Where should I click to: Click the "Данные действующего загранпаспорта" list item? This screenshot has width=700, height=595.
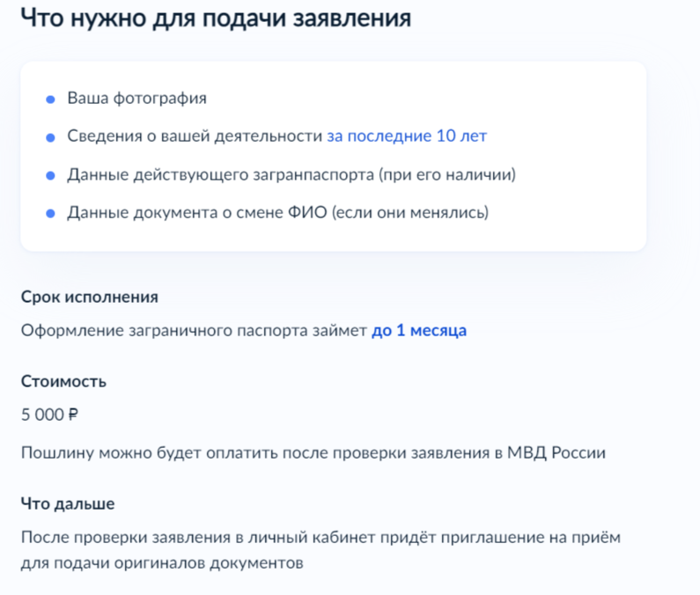[x=291, y=174]
